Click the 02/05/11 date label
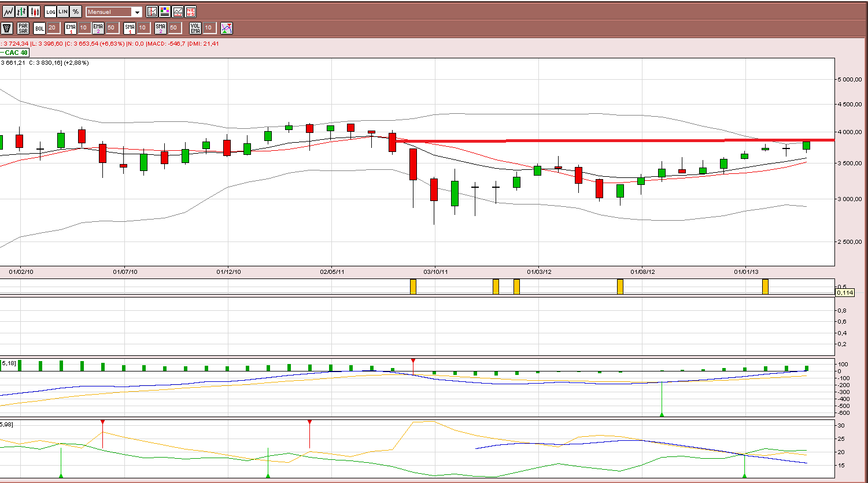The image size is (868, 483). pyautogui.click(x=332, y=271)
